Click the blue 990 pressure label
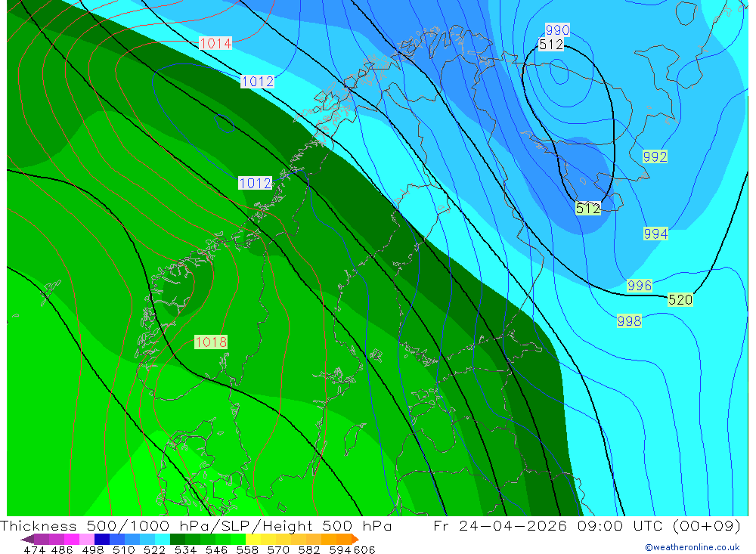Viewport: 756px width, 554px height. click(557, 30)
